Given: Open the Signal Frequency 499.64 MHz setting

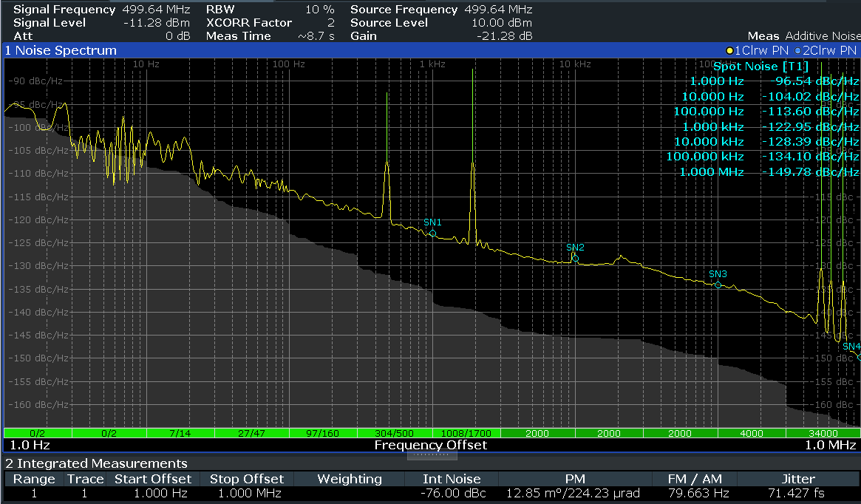Looking at the screenshot, I should [x=101, y=10].
